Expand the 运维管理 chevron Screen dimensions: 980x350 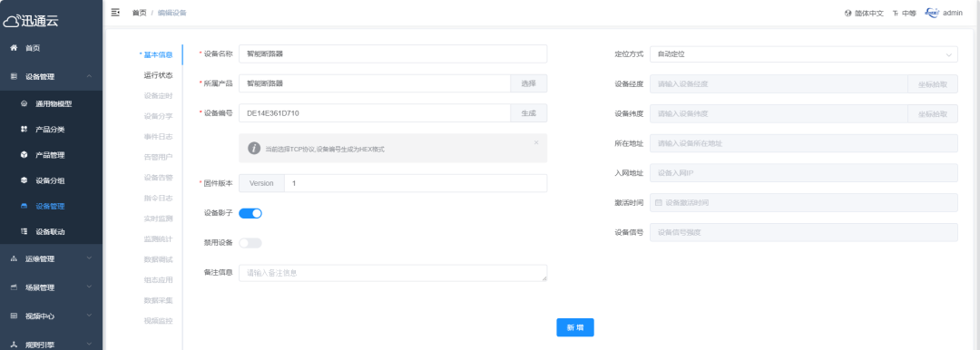[x=89, y=258]
